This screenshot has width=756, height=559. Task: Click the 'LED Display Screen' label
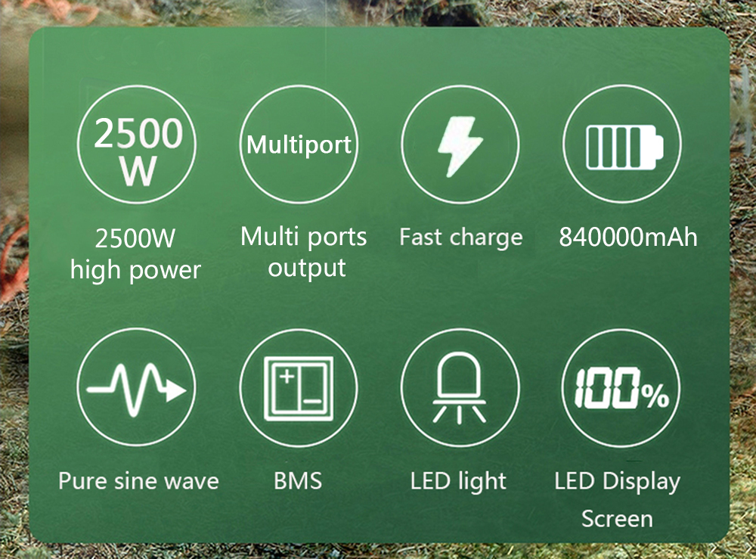tap(617, 500)
